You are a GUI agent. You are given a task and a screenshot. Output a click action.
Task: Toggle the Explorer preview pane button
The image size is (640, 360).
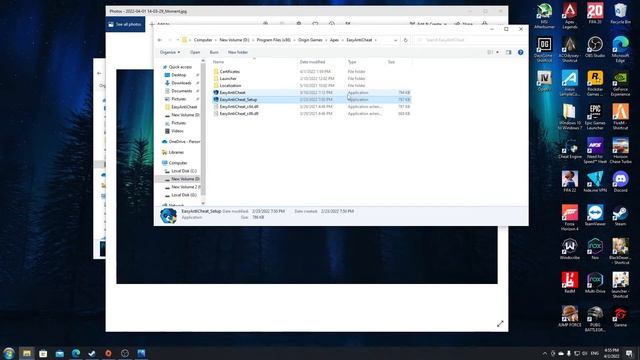coord(508,52)
